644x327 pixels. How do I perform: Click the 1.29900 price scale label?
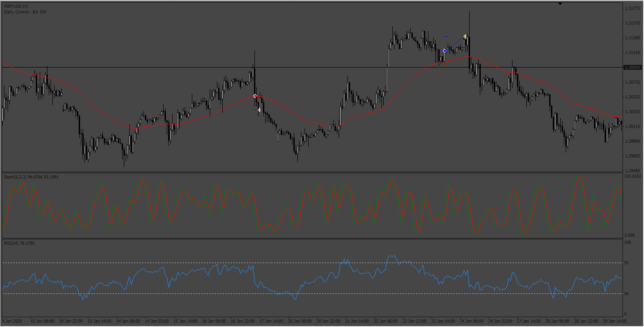(632, 141)
